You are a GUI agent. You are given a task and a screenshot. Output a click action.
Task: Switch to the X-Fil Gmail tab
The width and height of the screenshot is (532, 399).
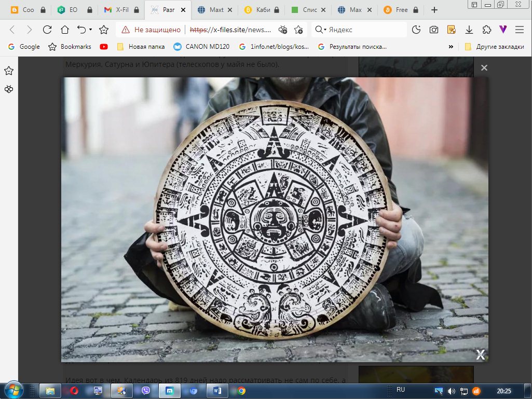point(122,10)
